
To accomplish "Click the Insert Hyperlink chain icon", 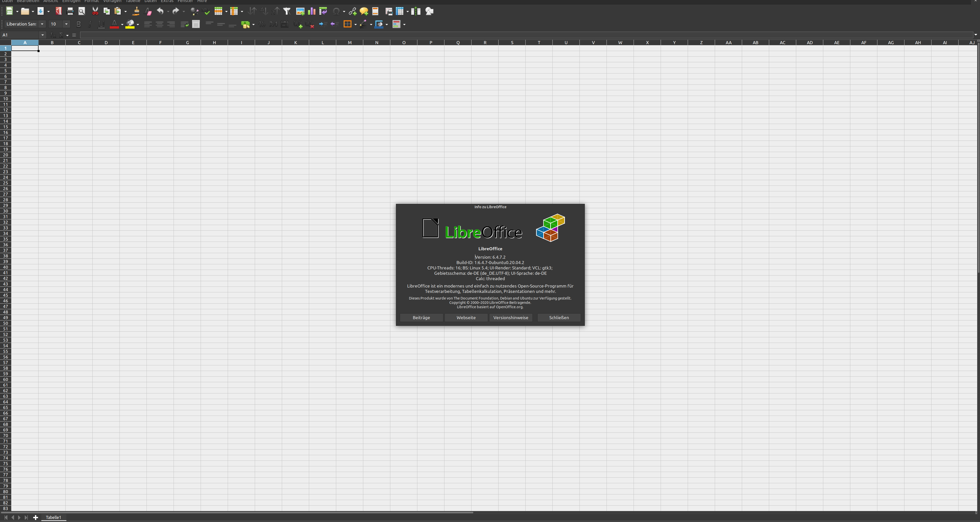I will tap(352, 11).
